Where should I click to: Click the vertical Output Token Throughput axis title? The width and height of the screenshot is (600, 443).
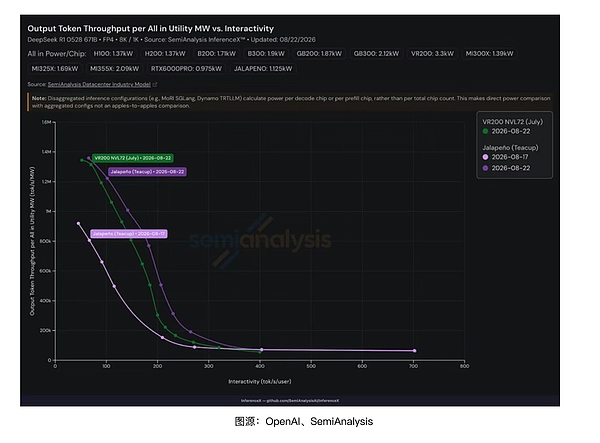pyautogui.click(x=32, y=241)
